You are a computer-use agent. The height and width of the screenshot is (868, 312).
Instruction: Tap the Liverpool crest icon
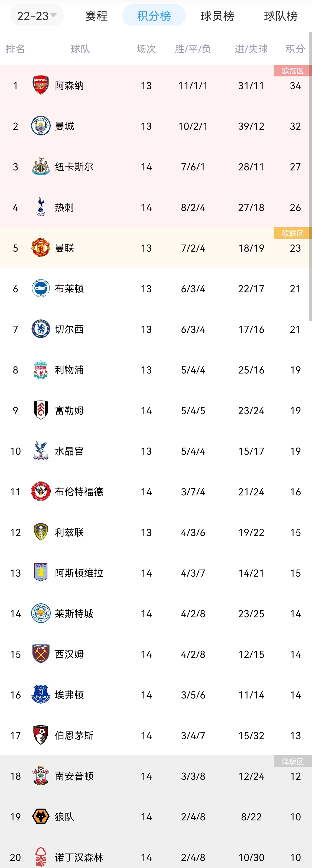coord(41,370)
